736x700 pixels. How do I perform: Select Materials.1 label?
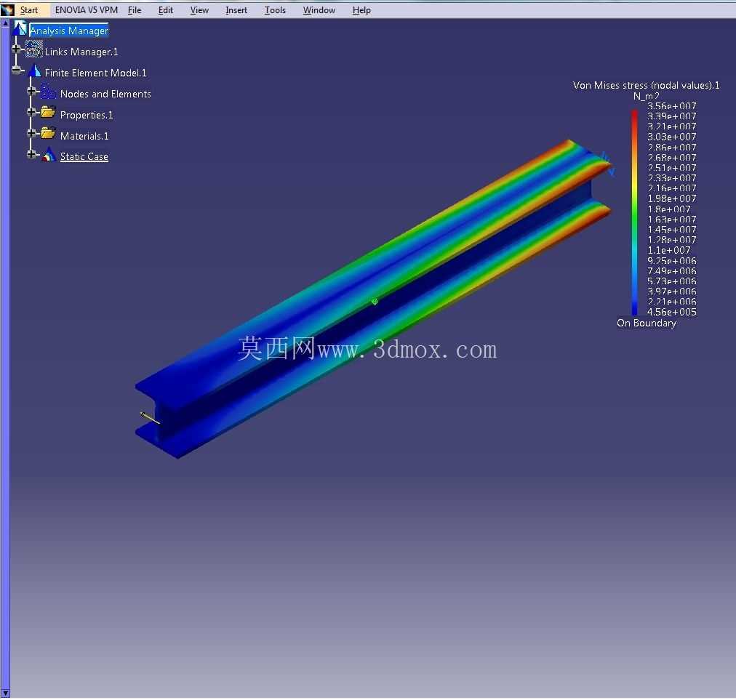84,136
